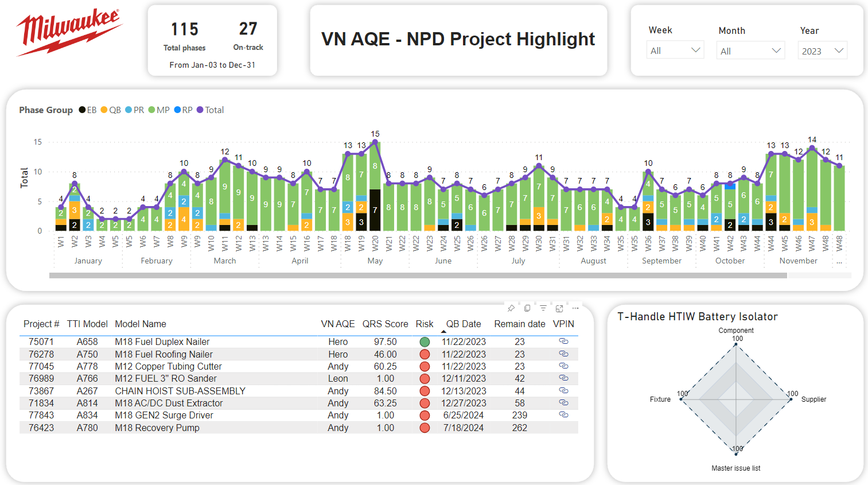Click the Component radar axis label
Image resolution: width=868 pixels, height=485 pixels.
736,331
